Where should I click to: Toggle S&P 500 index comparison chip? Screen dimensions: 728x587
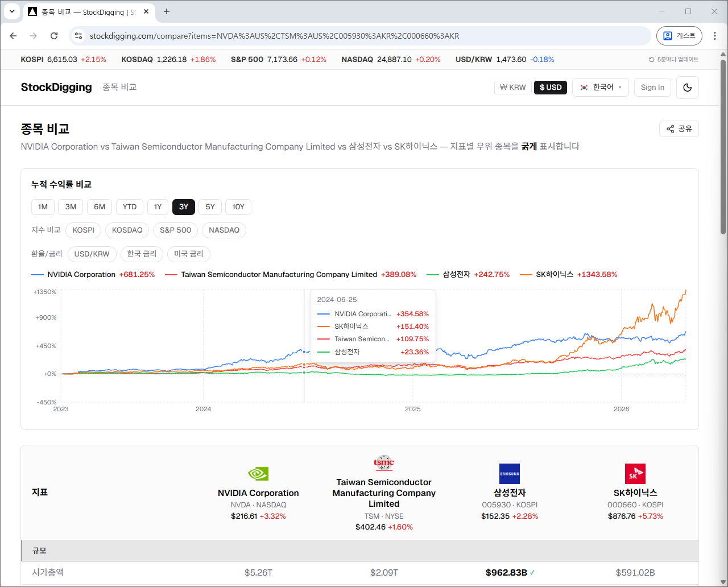pos(175,230)
